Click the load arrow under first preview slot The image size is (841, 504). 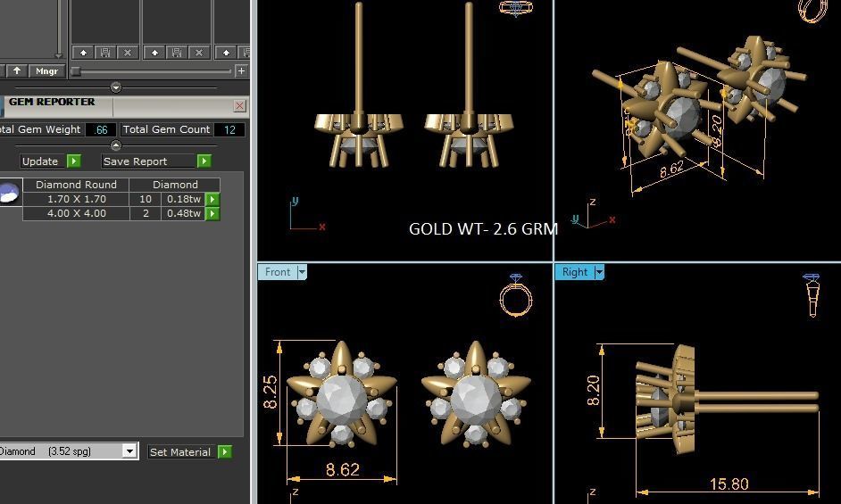83,53
